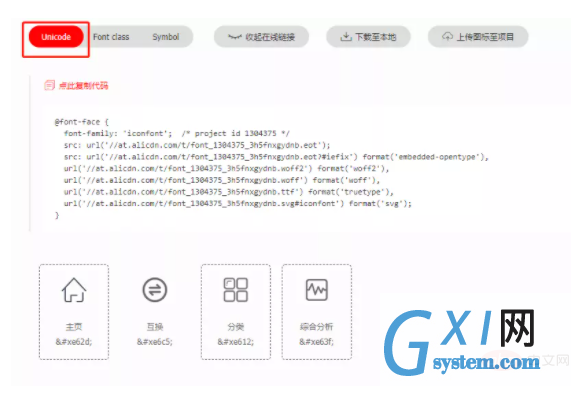Click the code line ending in .eot');
580x393 pixels.
click(x=197, y=145)
